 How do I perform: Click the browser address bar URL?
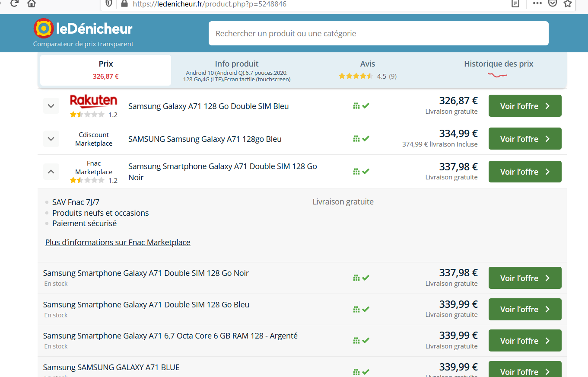click(210, 4)
